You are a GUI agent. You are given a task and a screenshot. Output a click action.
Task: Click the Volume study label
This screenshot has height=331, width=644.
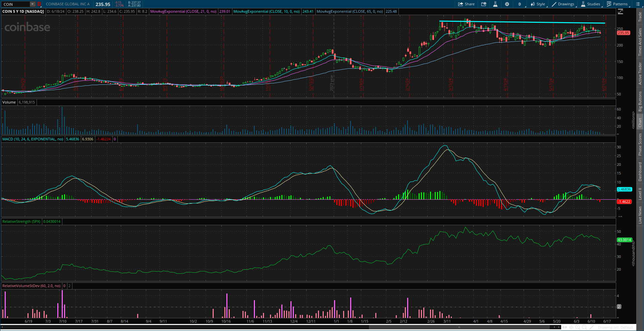(x=9, y=102)
